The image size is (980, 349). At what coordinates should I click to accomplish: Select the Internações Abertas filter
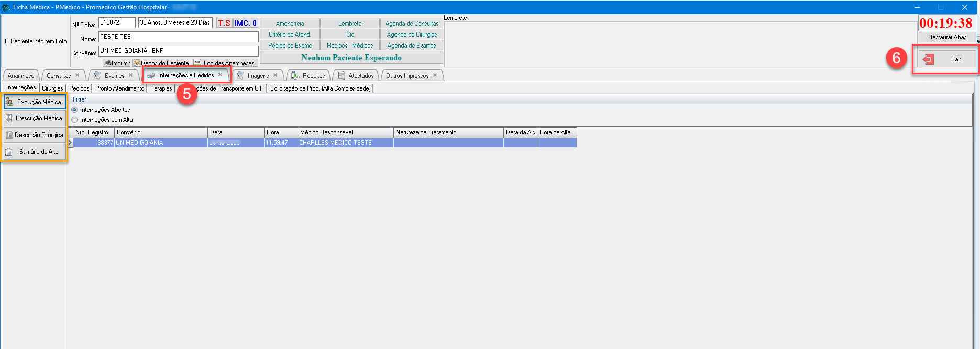74,110
